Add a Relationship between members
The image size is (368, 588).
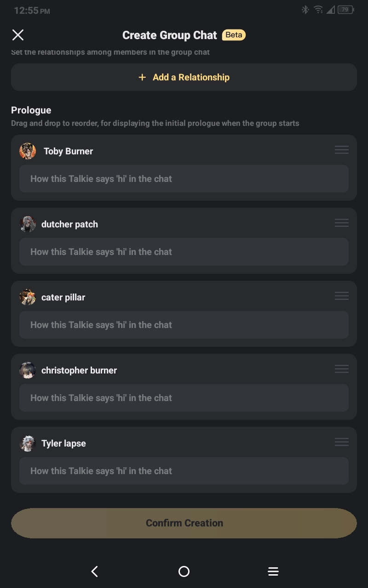point(184,77)
